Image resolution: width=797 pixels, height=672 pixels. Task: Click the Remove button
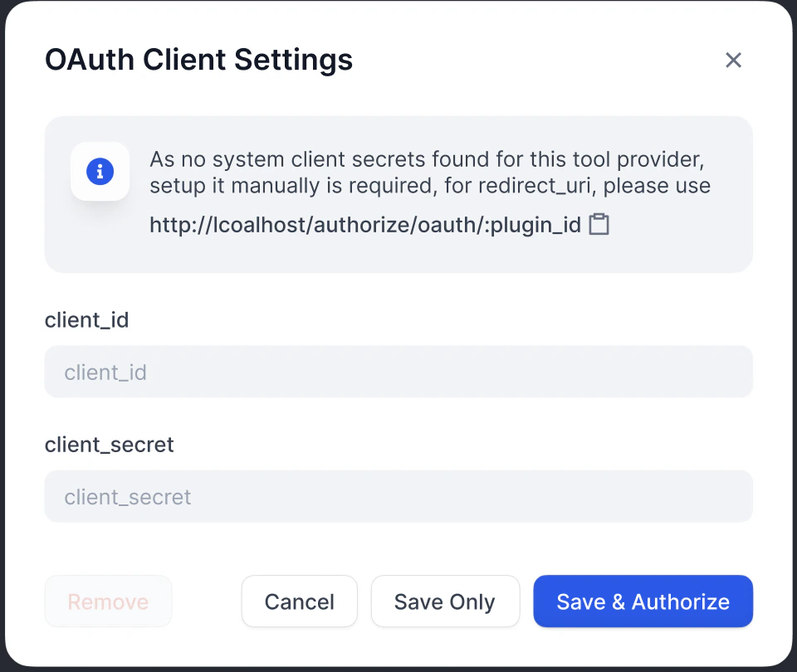click(x=108, y=601)
